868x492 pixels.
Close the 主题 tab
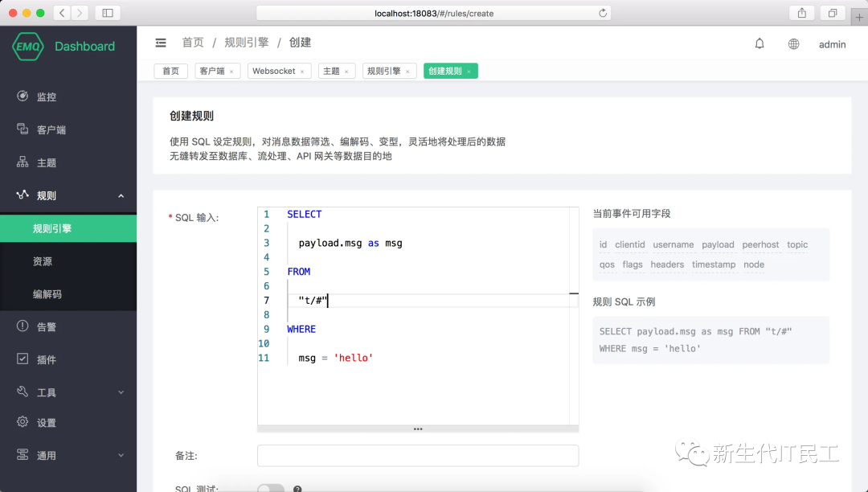pos(346,72)
